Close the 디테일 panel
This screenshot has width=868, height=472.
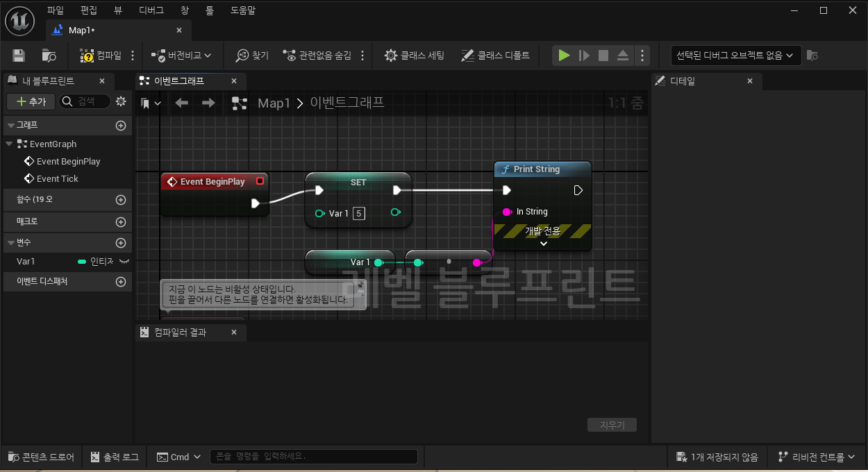750,81
